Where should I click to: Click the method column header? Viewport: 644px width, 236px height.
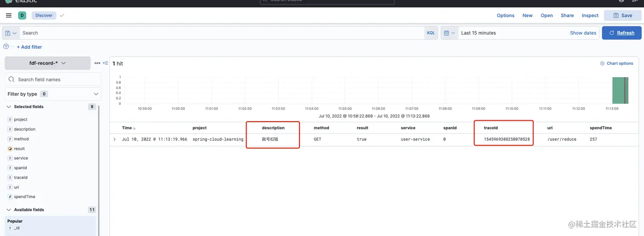[321, 128]
